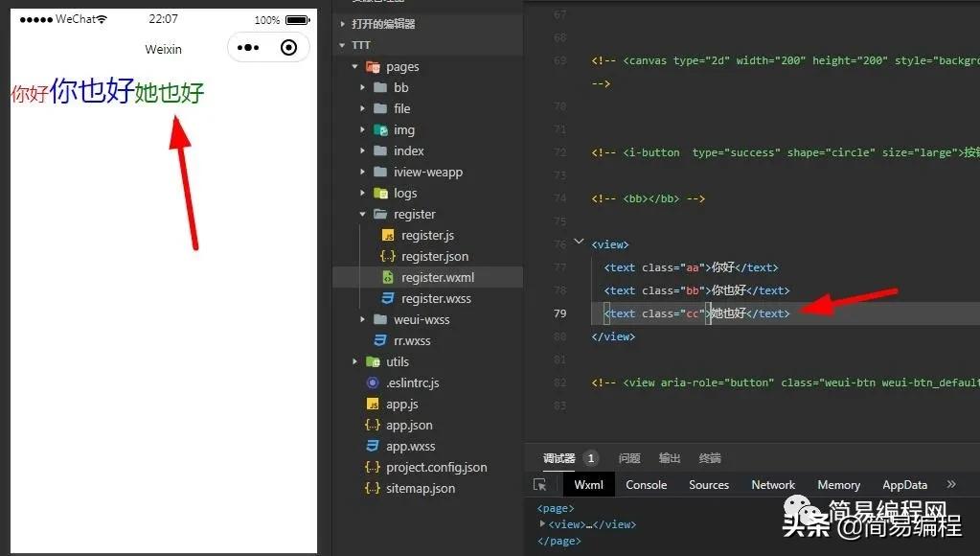The height and width of the screenshot is (556, 980).
Task: Open the Network tab
Action: point(773,485)
